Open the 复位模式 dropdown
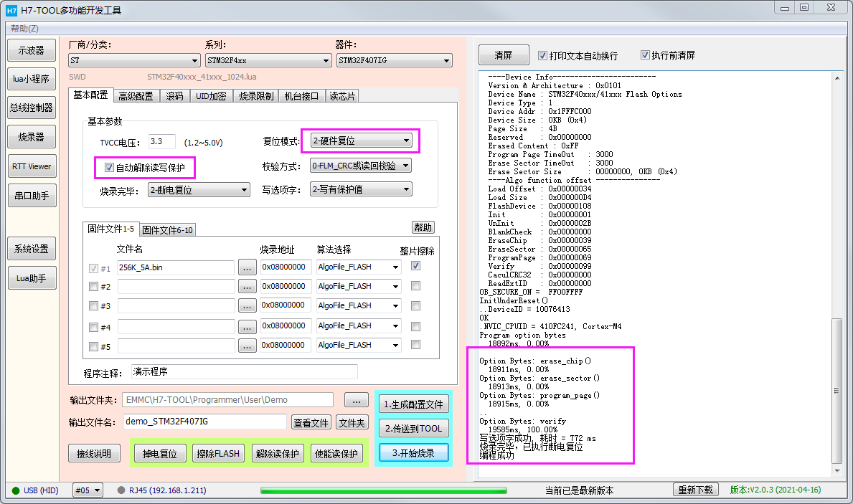 click(x=362, y=141)
